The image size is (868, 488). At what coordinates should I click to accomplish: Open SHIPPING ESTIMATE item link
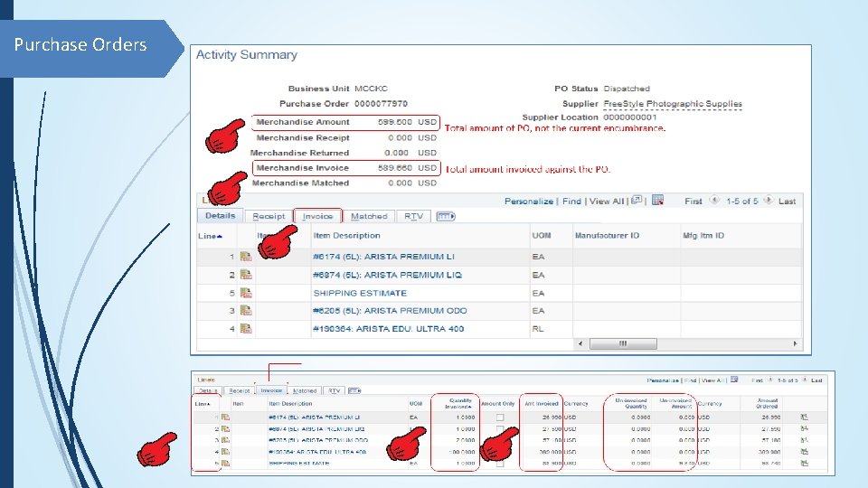point(360,293)
